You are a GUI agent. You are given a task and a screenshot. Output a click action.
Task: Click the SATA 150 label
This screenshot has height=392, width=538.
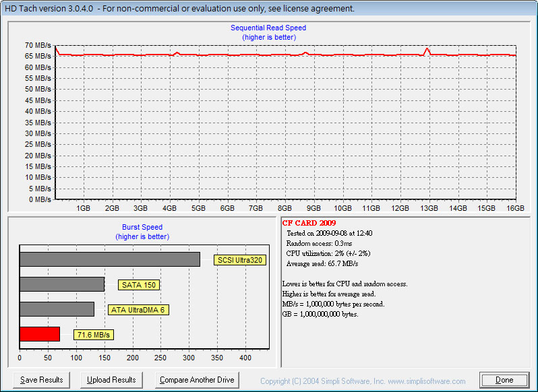click(139, 285)
